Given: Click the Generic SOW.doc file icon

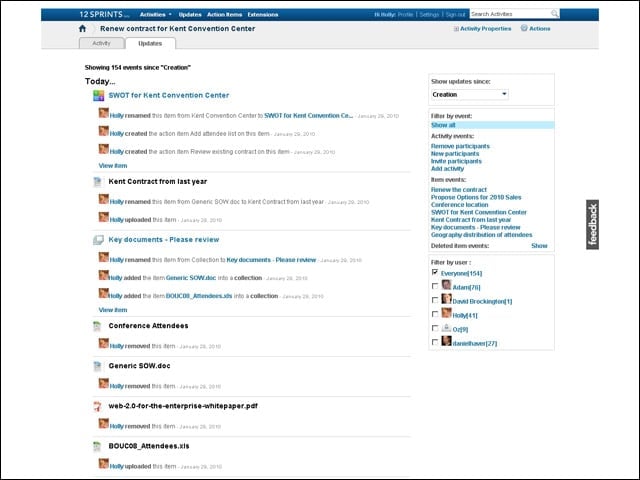Looking at the screenshot, I should [97, 366].
